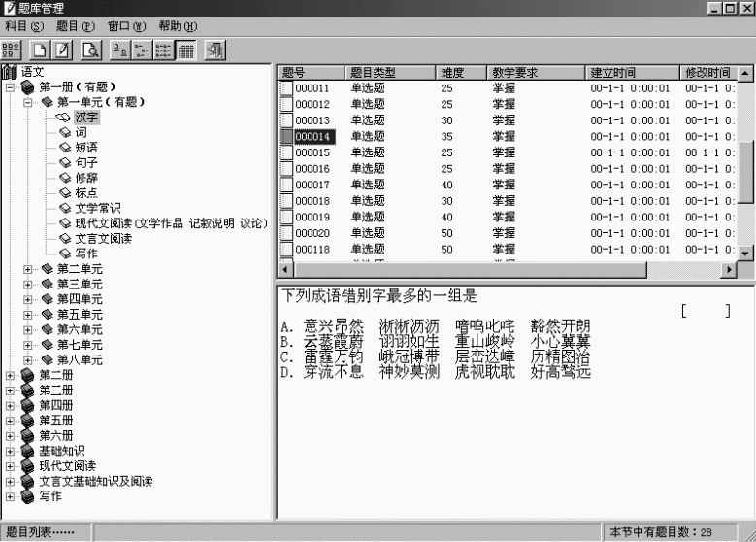Click the icon beside 词 tree node
This screenshot has height=542, width=756.
tap(65, 132)
